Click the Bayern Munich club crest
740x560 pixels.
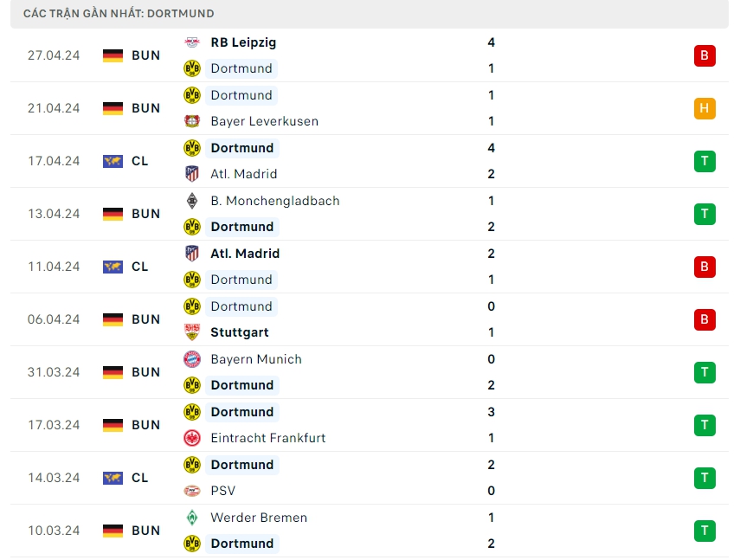point(192,359)
